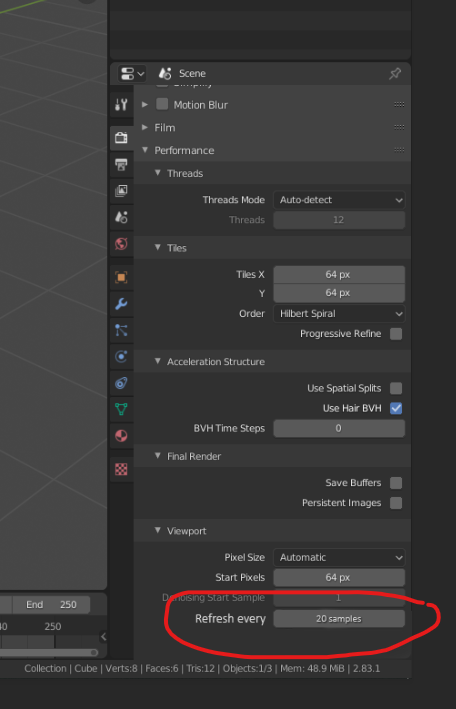Open the Scene Properties tab icon

click(x=121, y=217)
